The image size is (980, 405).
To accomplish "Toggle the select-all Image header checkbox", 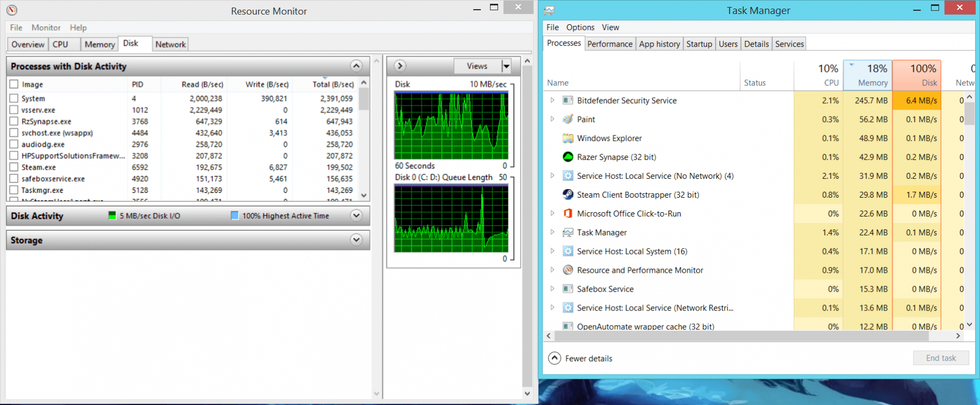I will tap(14, 84).
